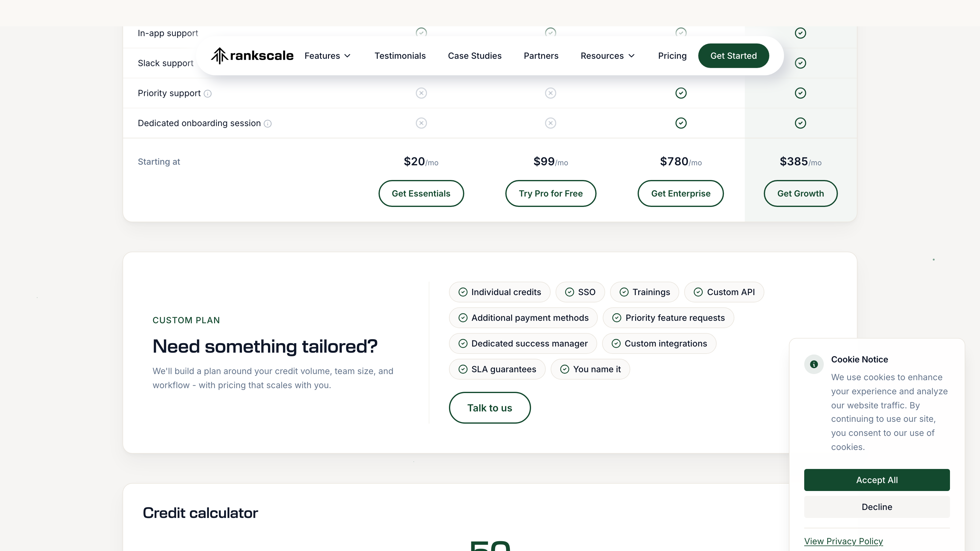
Task: Click the "Credit calculator" heading
Action: point(200,513)
